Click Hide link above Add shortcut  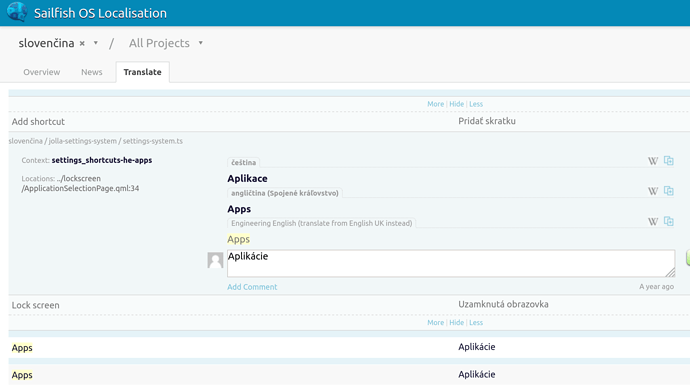[x=456, y=104]
